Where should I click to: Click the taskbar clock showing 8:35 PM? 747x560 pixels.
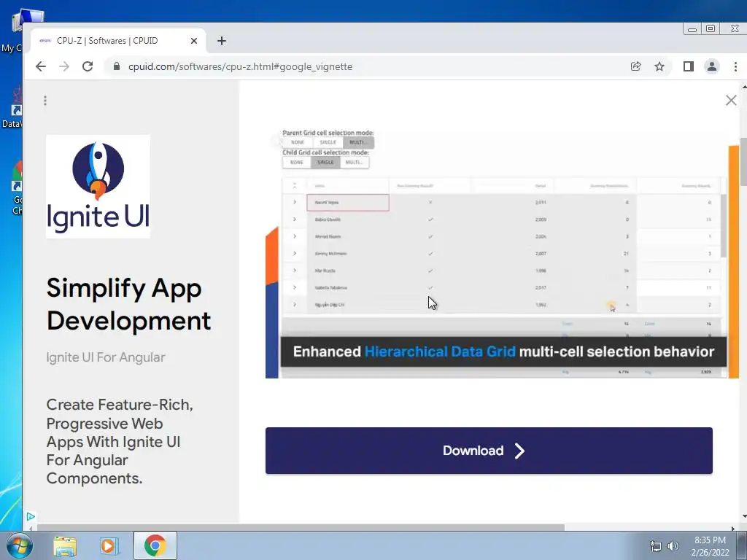point(710,546)
